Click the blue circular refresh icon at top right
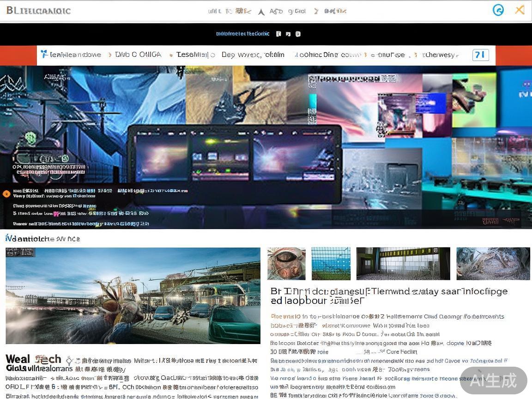This screenshot has height=399, width=532. [498, 10]
